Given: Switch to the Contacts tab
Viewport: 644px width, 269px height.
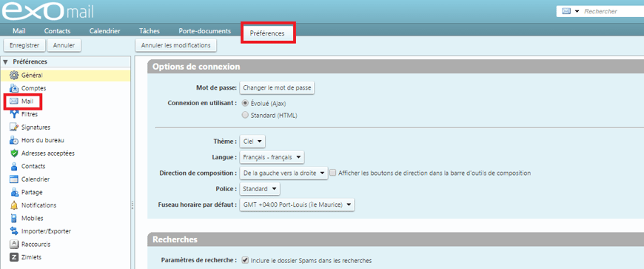Looking at the screenshot, I should pos(58,31).
